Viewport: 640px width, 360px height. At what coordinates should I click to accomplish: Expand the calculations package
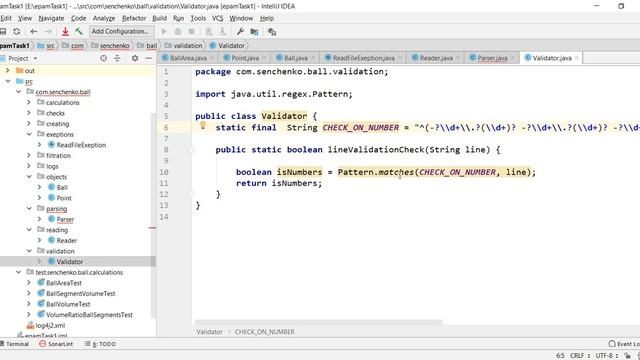pos(29,102)
